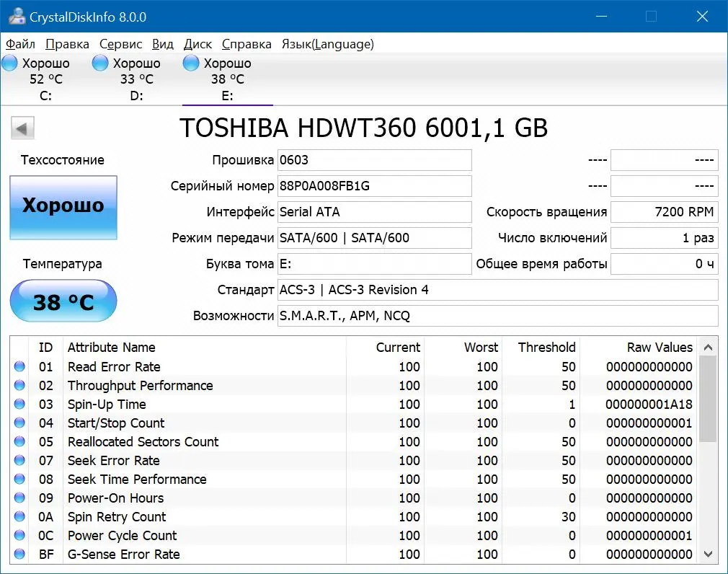Select drive D: at 33 °C
The height and width of the screenshot is (574, 728).
coord(136,79)
